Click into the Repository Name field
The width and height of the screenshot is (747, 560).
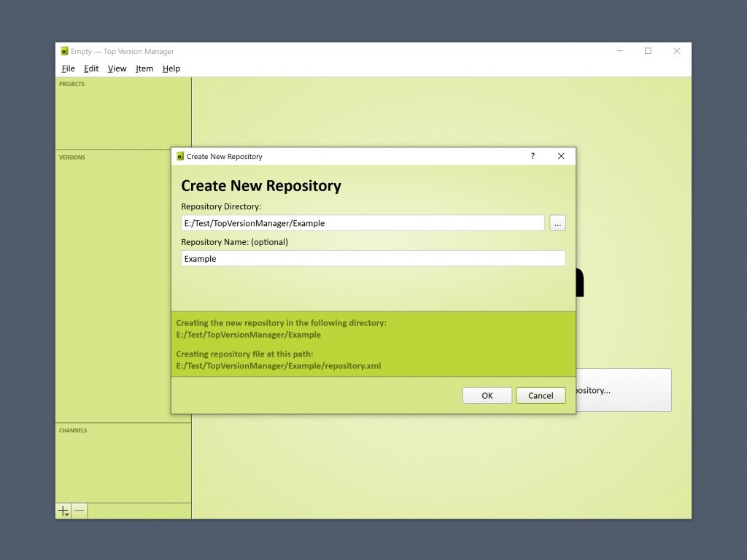tap(373, 258)
